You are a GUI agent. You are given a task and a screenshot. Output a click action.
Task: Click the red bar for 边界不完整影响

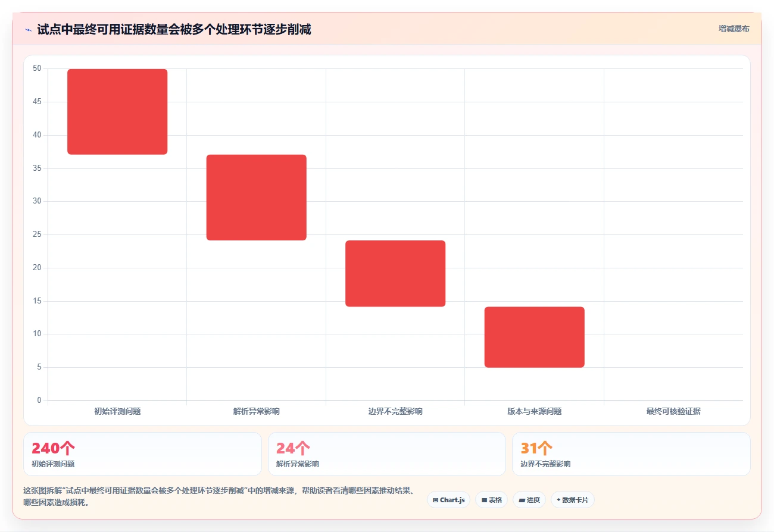coord(395,274)
